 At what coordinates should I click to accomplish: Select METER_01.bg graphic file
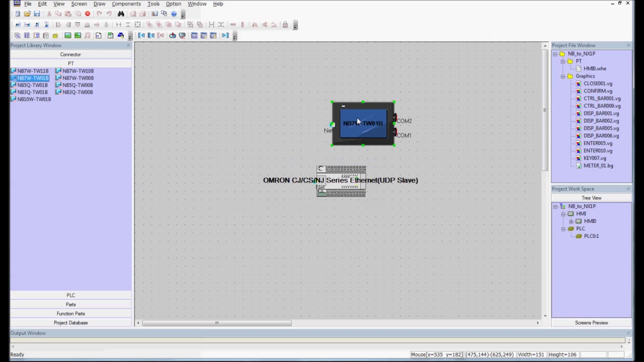(595, 165)
